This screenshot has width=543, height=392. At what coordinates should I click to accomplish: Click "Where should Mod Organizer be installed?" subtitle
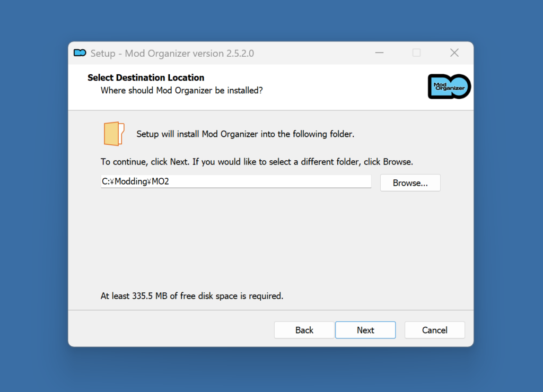(181, 91)
